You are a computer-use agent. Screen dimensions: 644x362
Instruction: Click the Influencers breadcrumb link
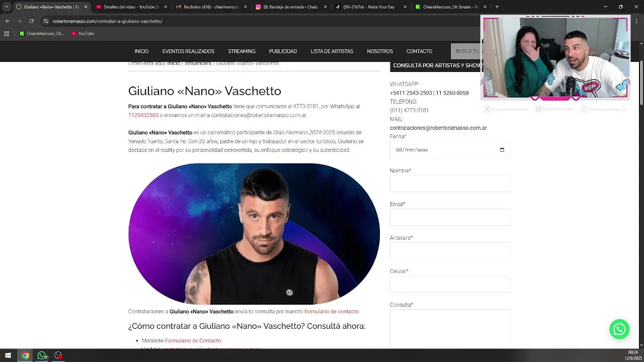point(198,64)
